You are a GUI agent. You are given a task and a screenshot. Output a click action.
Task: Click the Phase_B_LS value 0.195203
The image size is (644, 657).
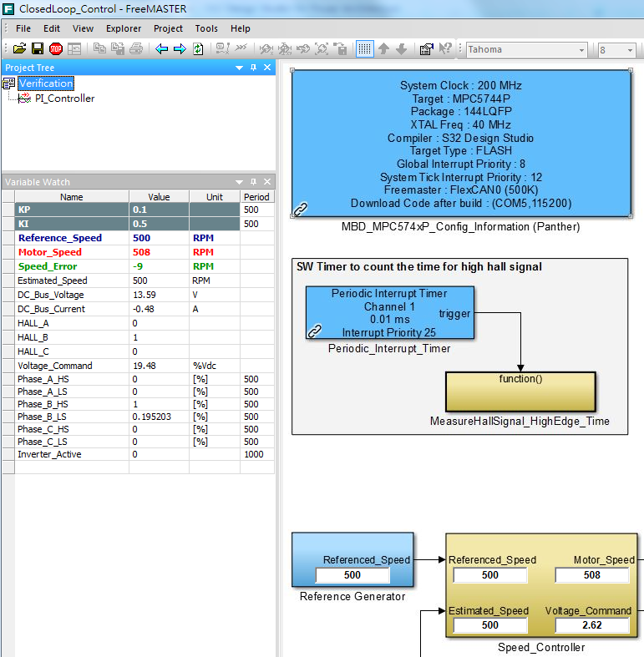click(151, 417)
